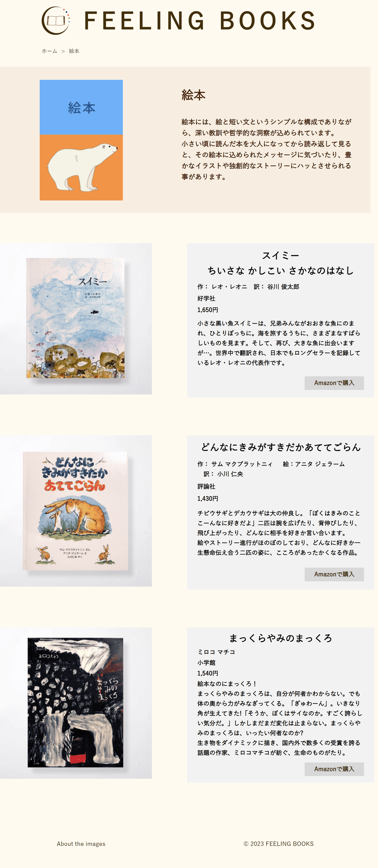The width and height of the screenshot is (378, 868).
Task: Select 絵本 in the breadcrumb trail
Action: click(74, 51)
